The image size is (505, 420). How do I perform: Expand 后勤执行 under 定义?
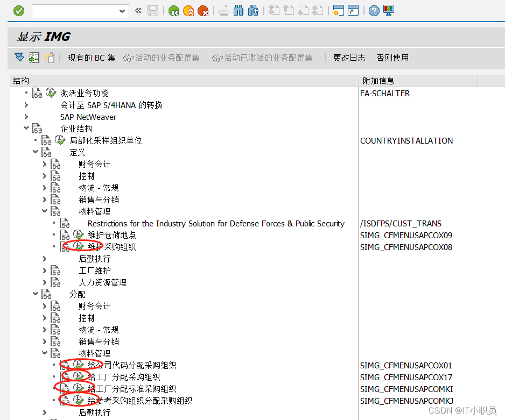click(45, 259)
